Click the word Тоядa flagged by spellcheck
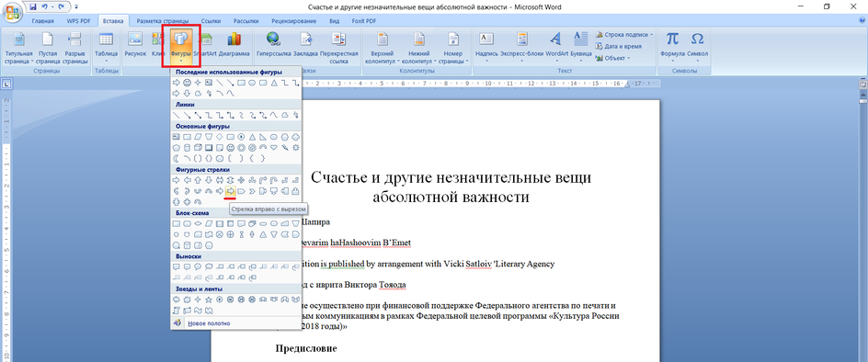 tap(393, 285)
